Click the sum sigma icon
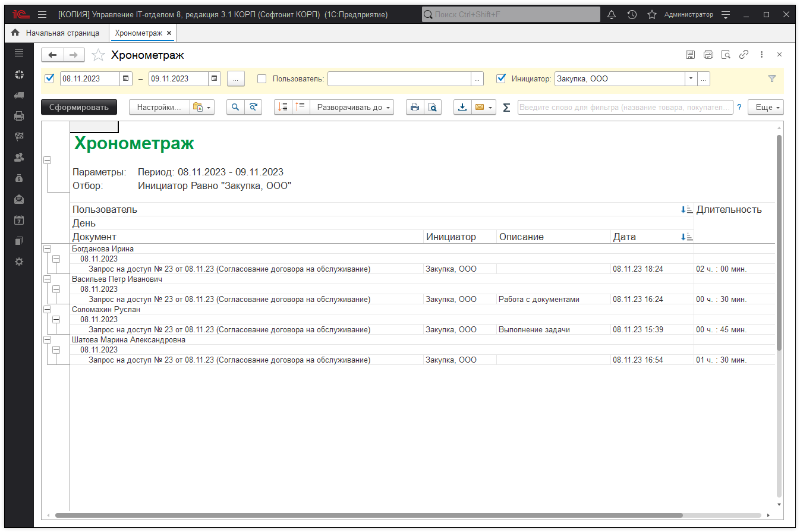 [506, 108]
